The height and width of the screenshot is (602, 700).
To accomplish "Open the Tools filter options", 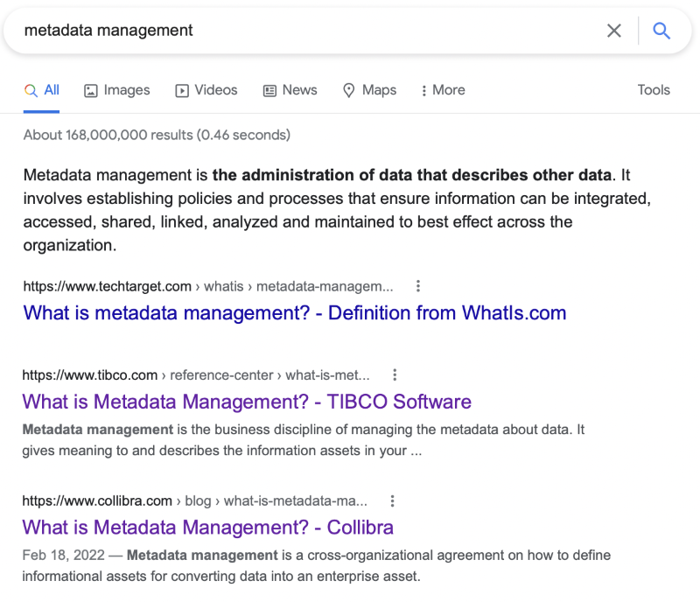I will [x=654, y=90].
